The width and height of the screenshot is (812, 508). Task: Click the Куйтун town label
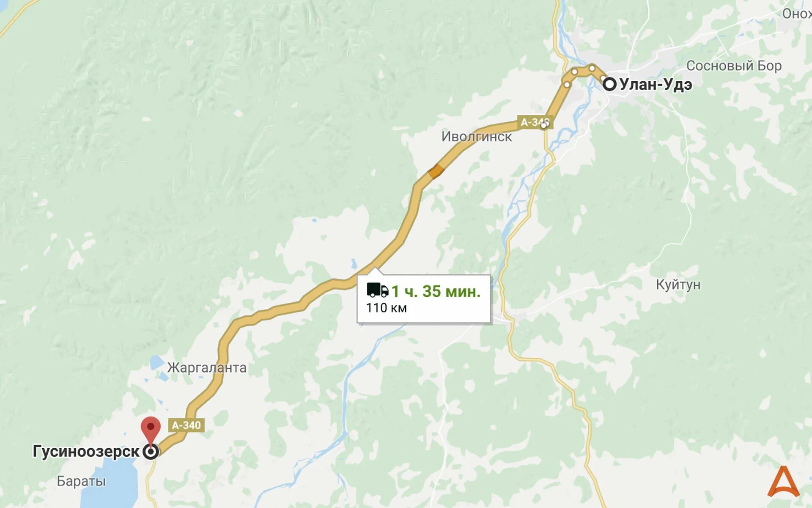pyautogui.click(x=678, y=284)
